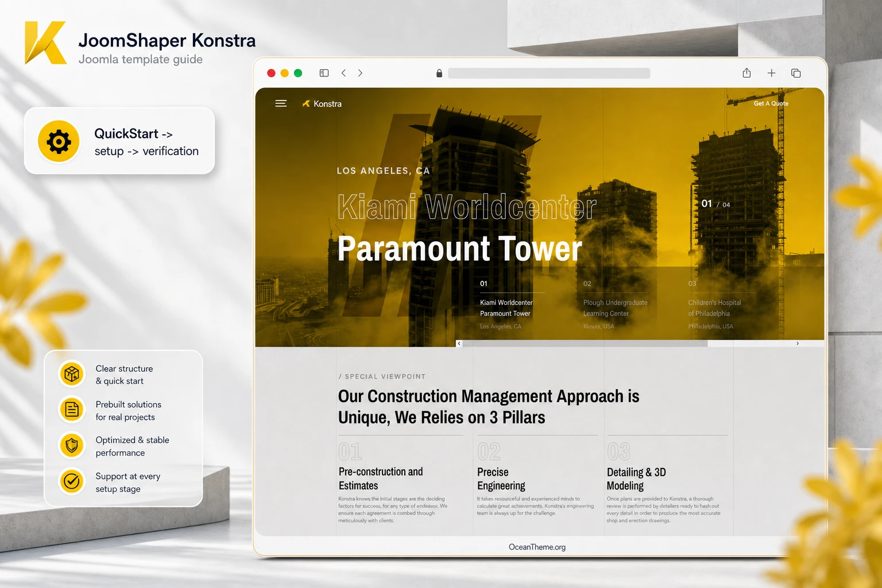The width and height of the screenshot is (882, 588).
Task: Click the browser address bar field
Action: coord(549,73)
